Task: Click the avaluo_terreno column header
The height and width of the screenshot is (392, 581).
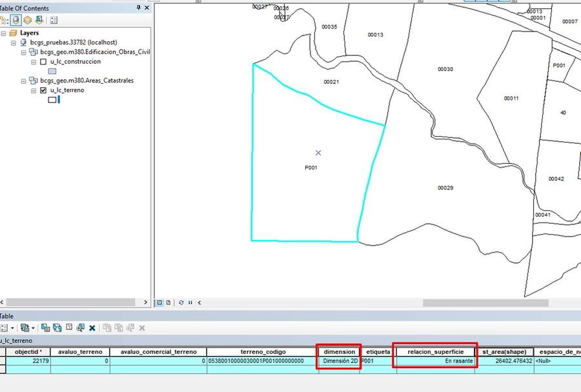Action: [x=79, y=351]
